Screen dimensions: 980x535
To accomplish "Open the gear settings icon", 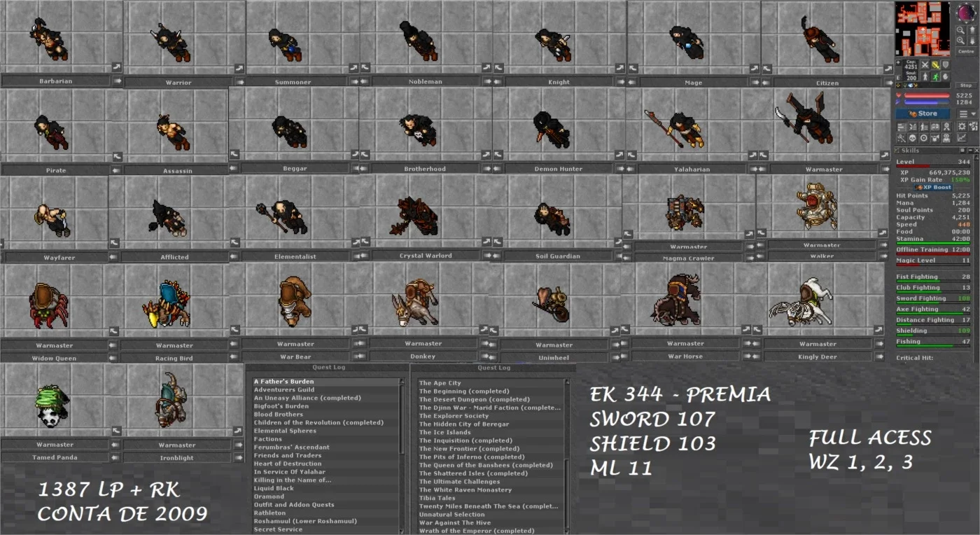I will 962,127.
